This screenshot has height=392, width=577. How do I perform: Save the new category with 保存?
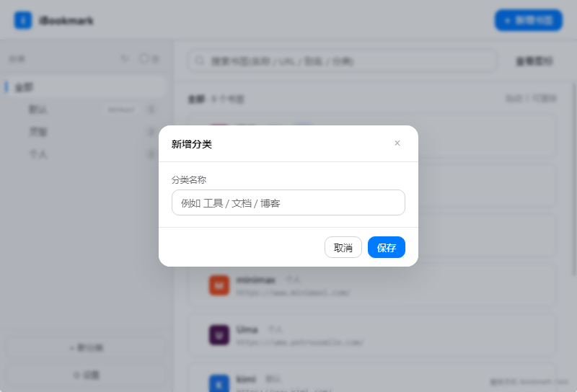pyautogui.click(x=387, y=247)
